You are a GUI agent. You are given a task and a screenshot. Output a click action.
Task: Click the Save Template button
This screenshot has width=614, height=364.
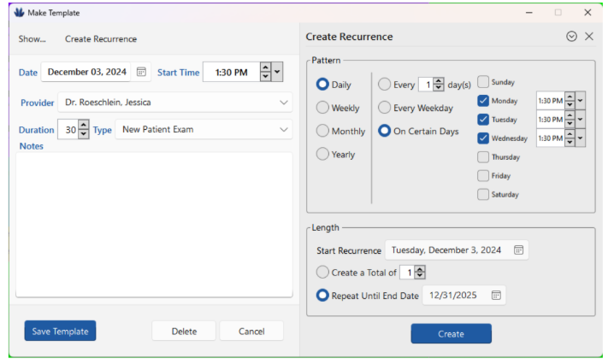click(x=61, y=332)
